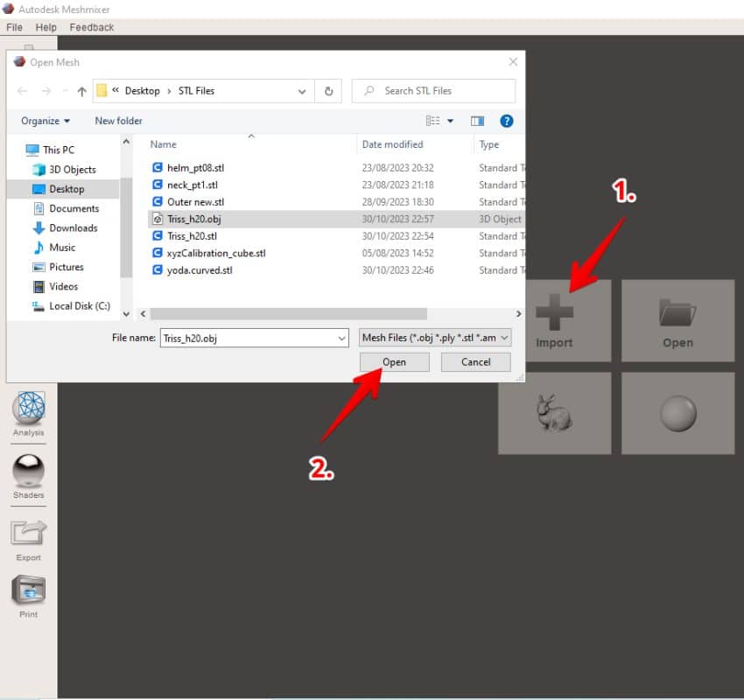744x700 pixels.
Task: Open the Mesh Files file type dropdown
Action: (x=432, y=337)
